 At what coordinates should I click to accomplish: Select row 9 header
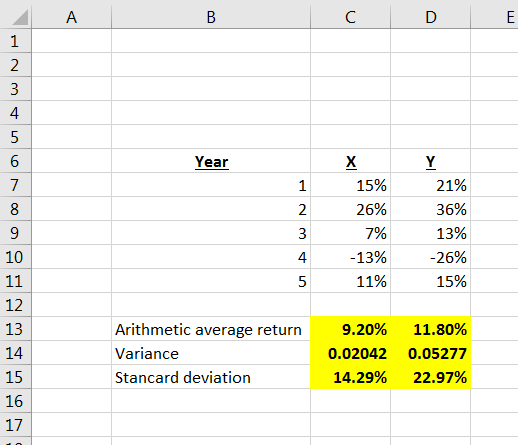tap(15, 233)
